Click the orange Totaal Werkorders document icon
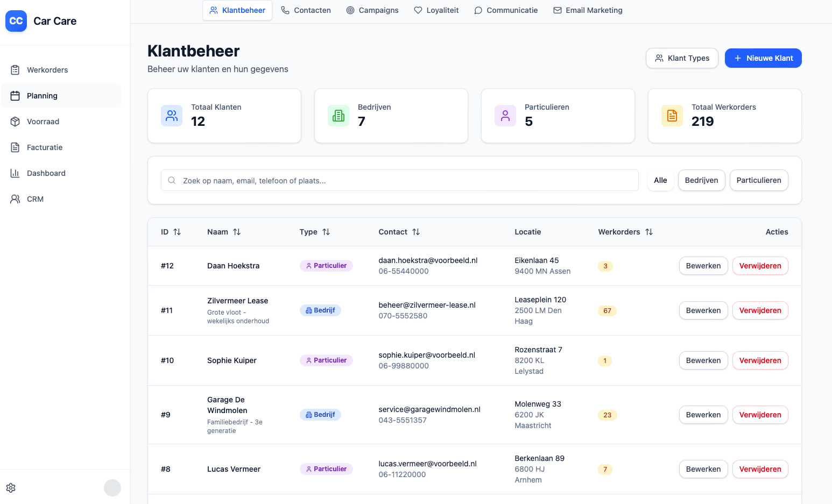 [x=672, y=116]
